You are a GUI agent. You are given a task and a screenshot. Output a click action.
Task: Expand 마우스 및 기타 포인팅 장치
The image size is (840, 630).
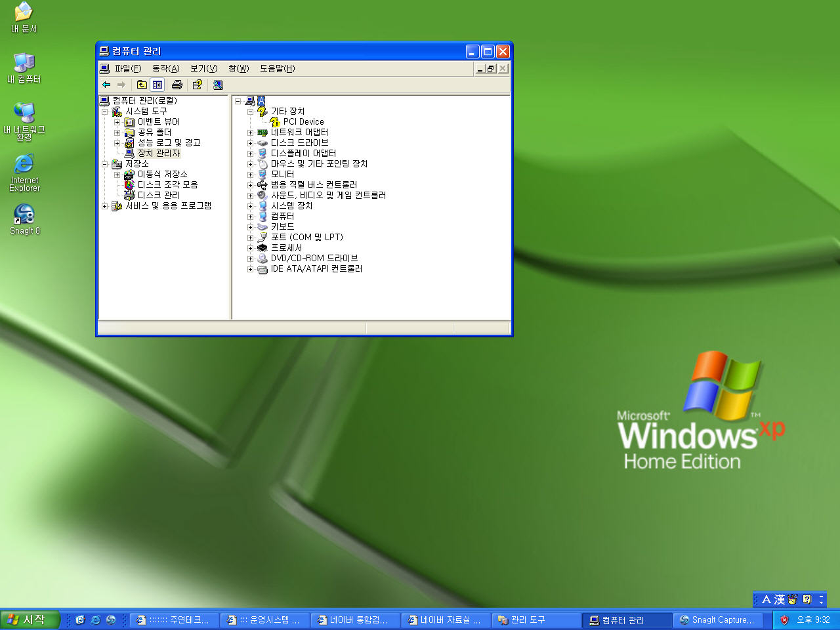(250, 164)
